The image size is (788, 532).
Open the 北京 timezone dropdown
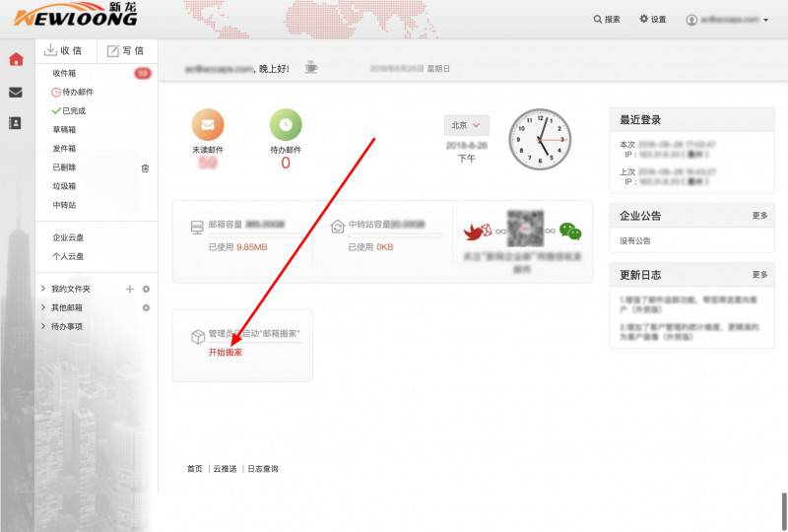pos(467,125)
